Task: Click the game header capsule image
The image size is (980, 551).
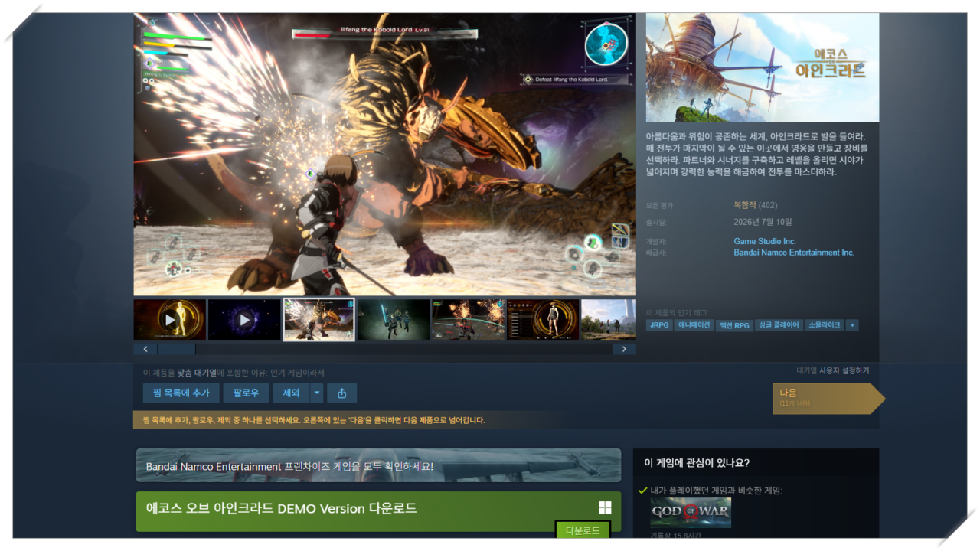Action: click(763, 67)
